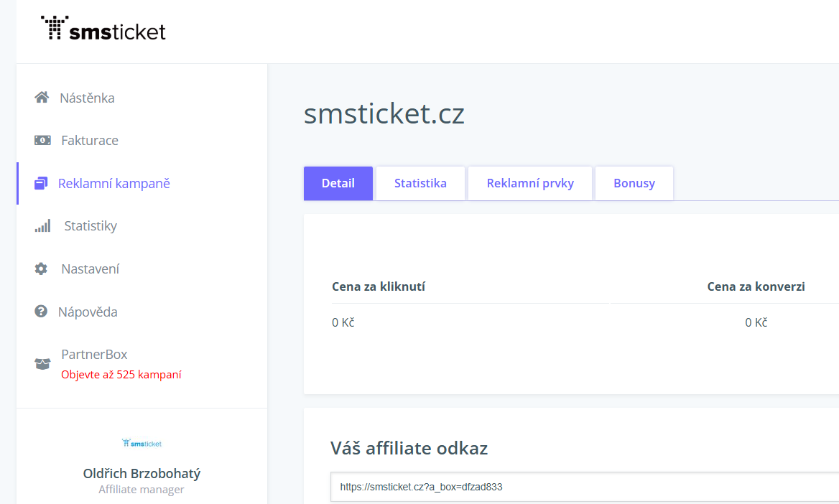Select the Detail tab
Screen dimensions: 839x504
(x=338, y=183)
